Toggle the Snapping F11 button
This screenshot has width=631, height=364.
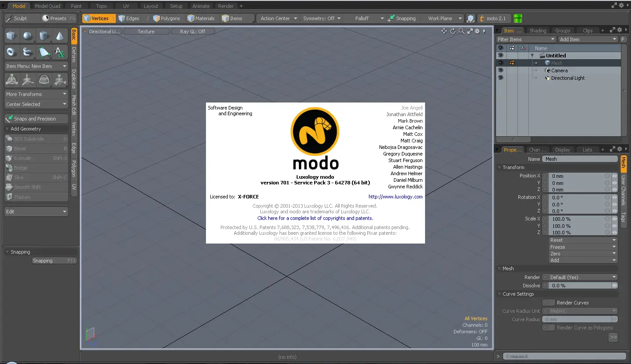(54, 261)
